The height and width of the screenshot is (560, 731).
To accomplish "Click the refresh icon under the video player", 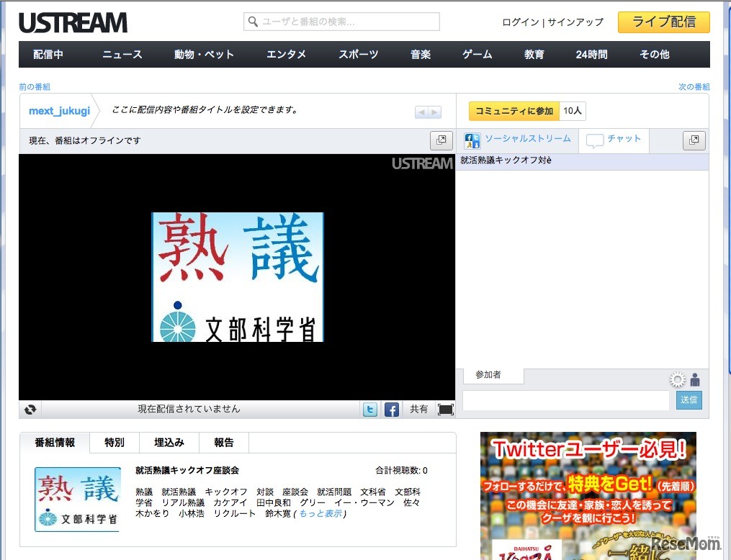I will (30, 409).
